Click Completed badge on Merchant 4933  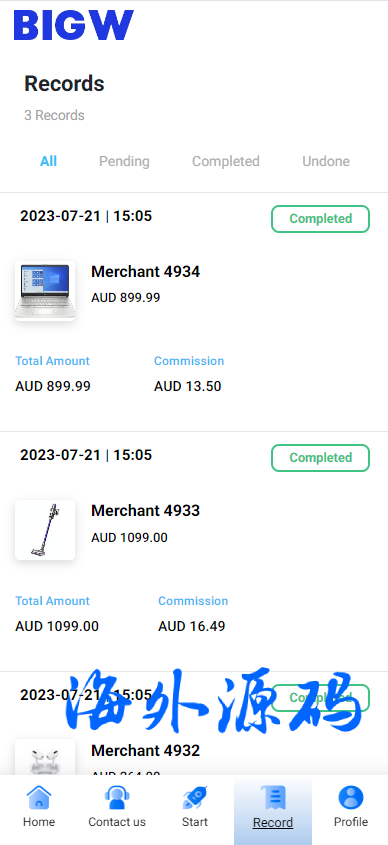320,458
